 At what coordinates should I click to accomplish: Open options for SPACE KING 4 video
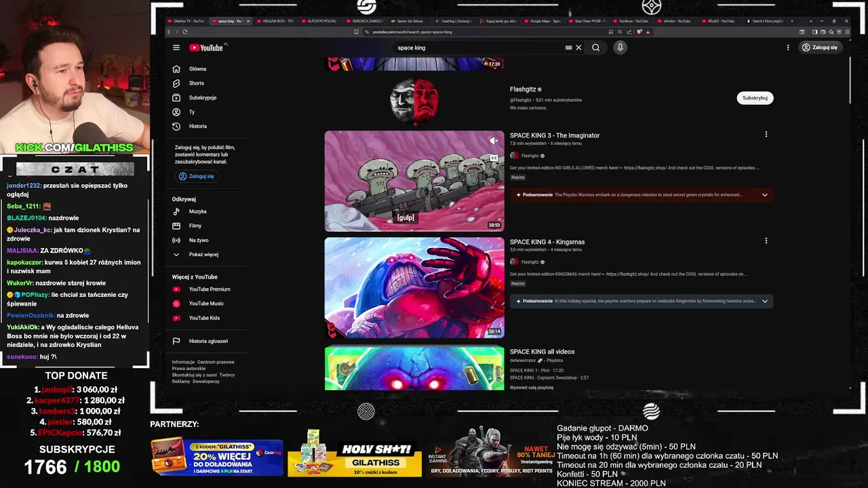coord(766,241)
